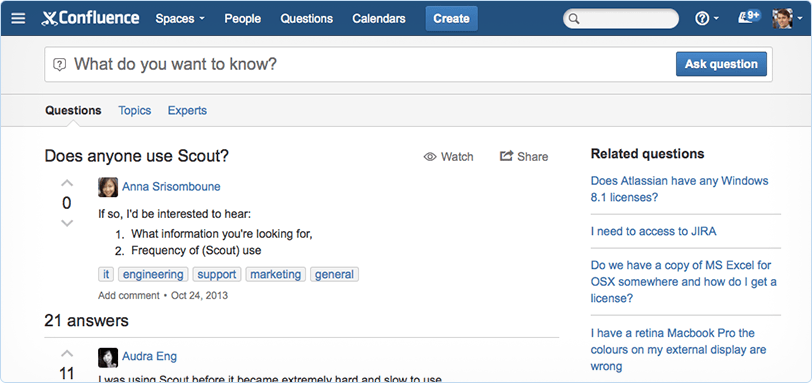Switch to the Topics tab
Screen dimensions: 812x383
[135, 110]
